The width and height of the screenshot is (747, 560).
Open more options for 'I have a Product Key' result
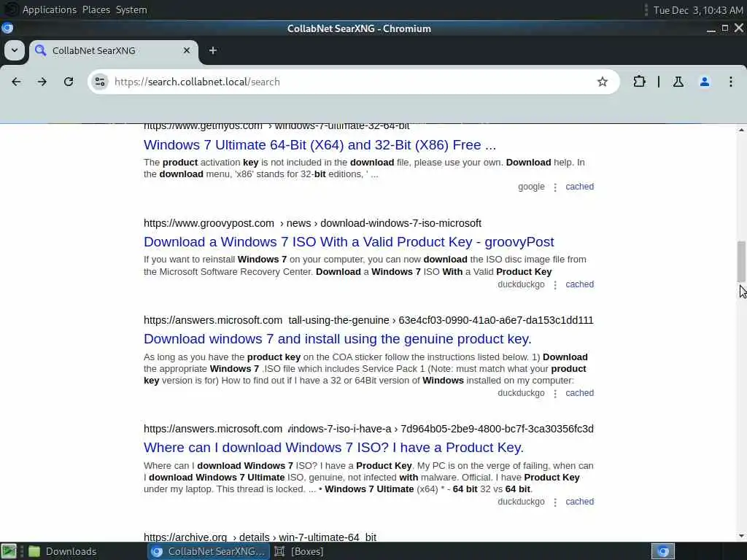(x=555, y=502)
